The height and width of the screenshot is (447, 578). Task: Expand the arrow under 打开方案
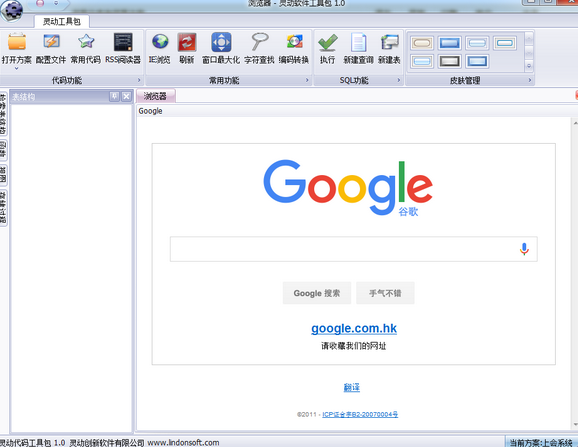(x=16, y=69)
